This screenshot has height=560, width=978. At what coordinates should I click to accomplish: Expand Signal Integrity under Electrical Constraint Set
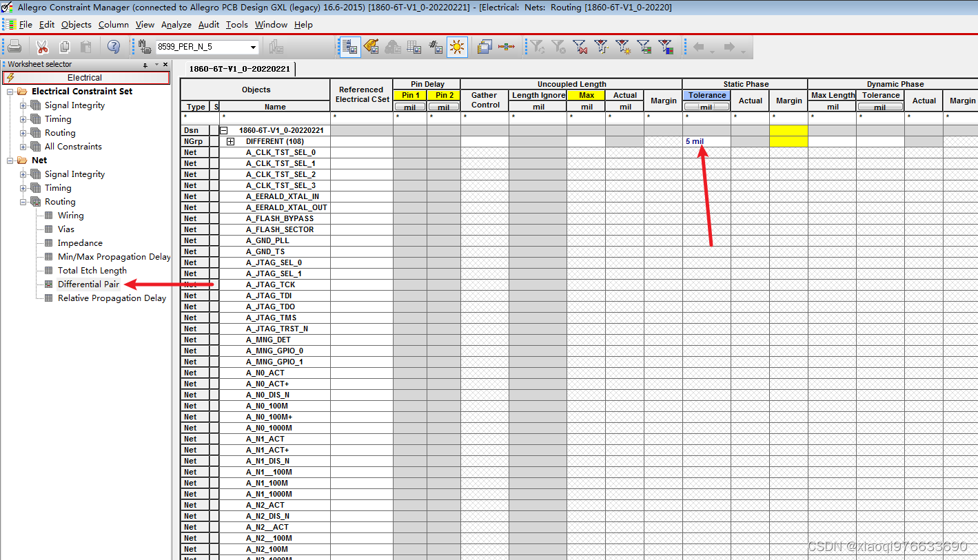click(23, 105)
